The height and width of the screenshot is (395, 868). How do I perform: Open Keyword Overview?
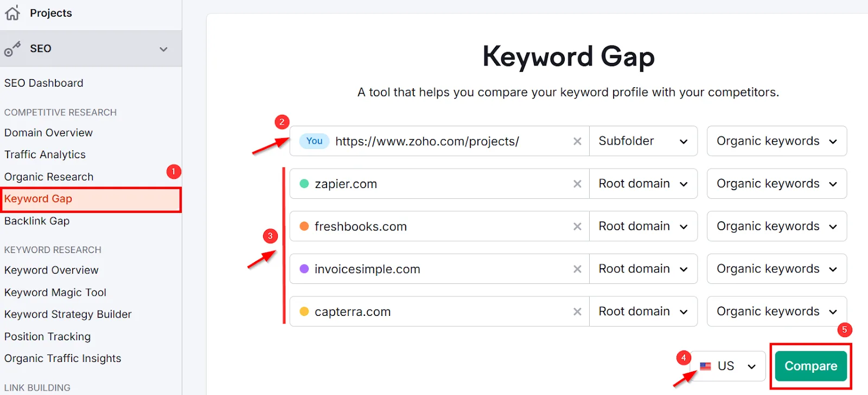click(x=52, y=270)
